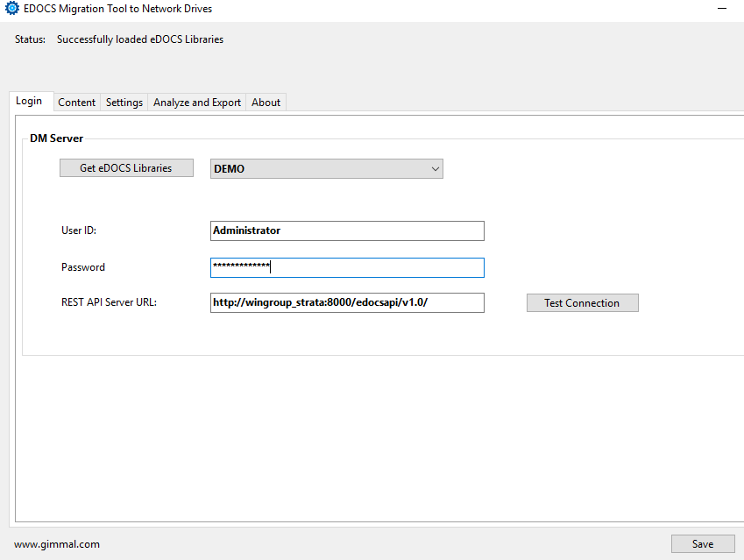744x560 pixels.
Task: Click the www.gimmal.com footer link
Action: click(x=57, y=543)
